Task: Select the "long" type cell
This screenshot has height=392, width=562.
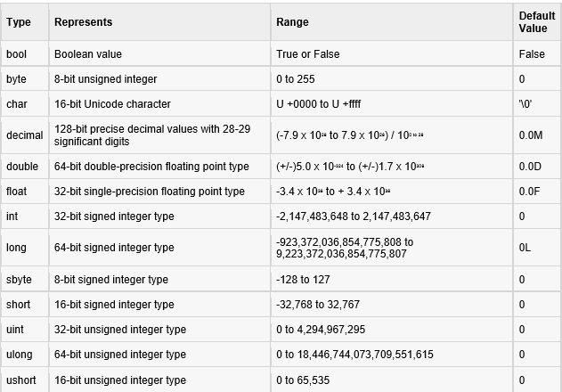Action: coord(16,248)
